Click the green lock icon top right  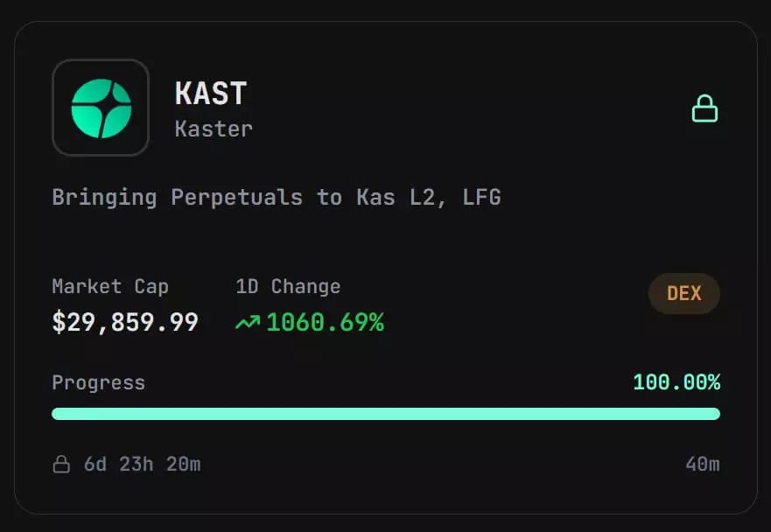704,108
